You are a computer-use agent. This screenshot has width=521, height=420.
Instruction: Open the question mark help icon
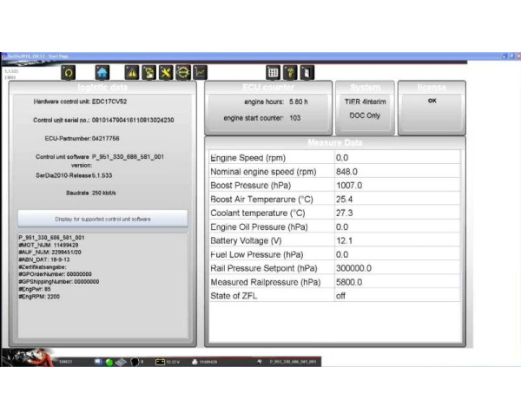[290, 73]
